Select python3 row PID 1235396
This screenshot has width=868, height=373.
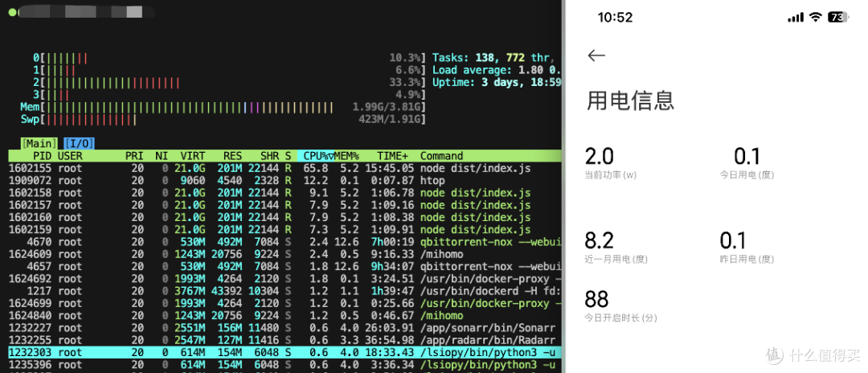[285, 364]
